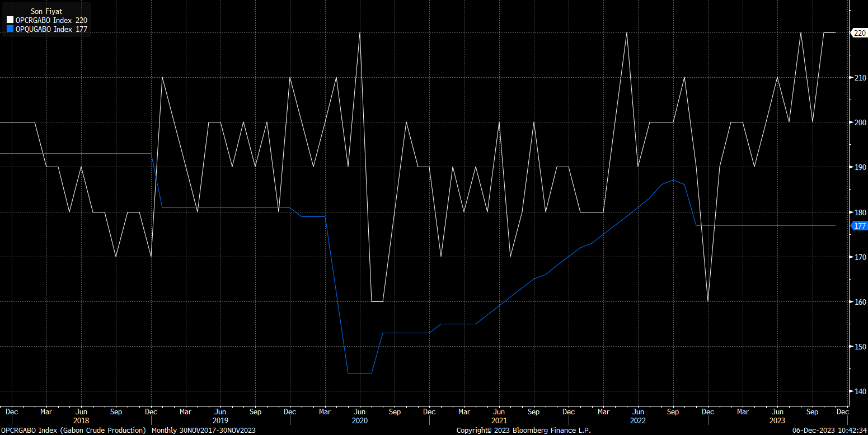This screenshot has height=435, width=868.
Task: Click the 180 y-axis label
Action: point(860,212)
